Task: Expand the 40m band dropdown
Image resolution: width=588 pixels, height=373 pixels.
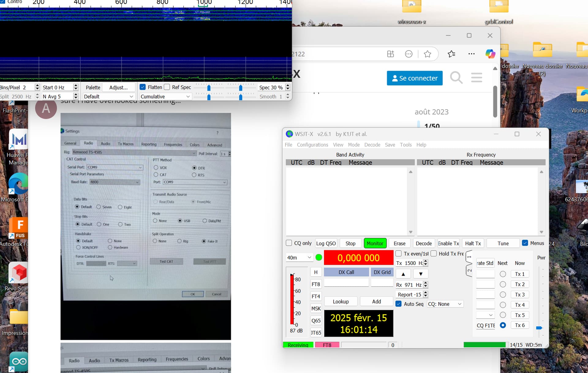Action: (x=299, y=258)
